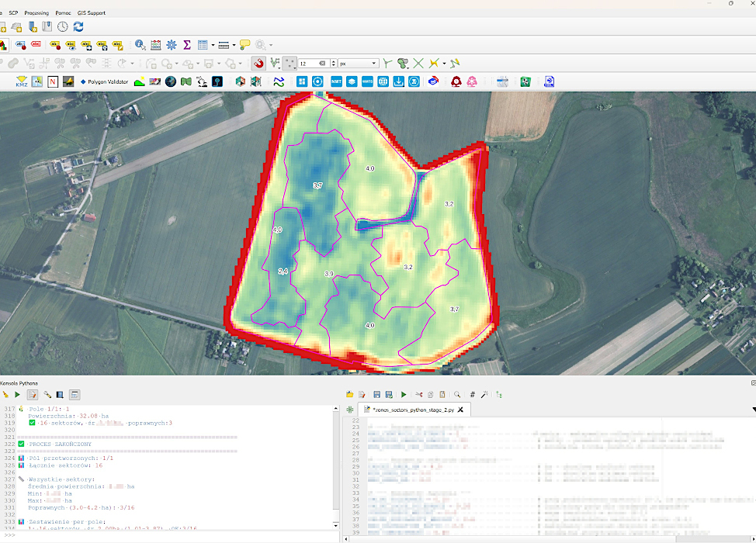Open the GIS Support menu

[x=91, y=13]
